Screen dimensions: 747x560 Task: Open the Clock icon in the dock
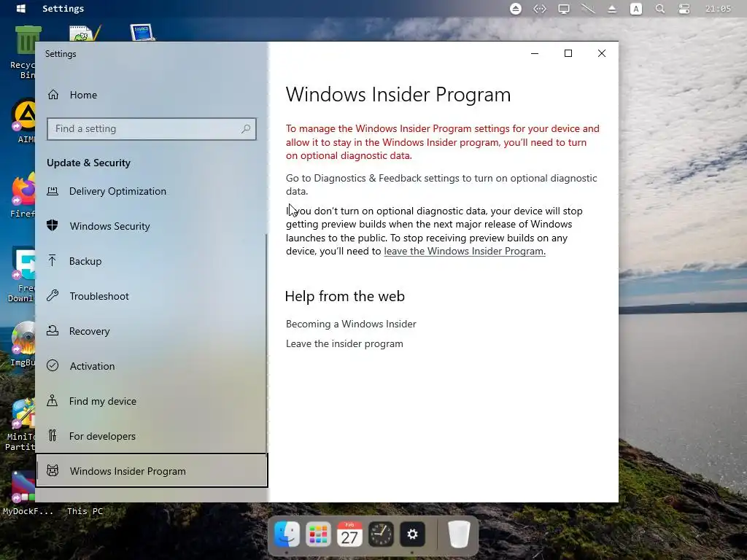(381, 534)
